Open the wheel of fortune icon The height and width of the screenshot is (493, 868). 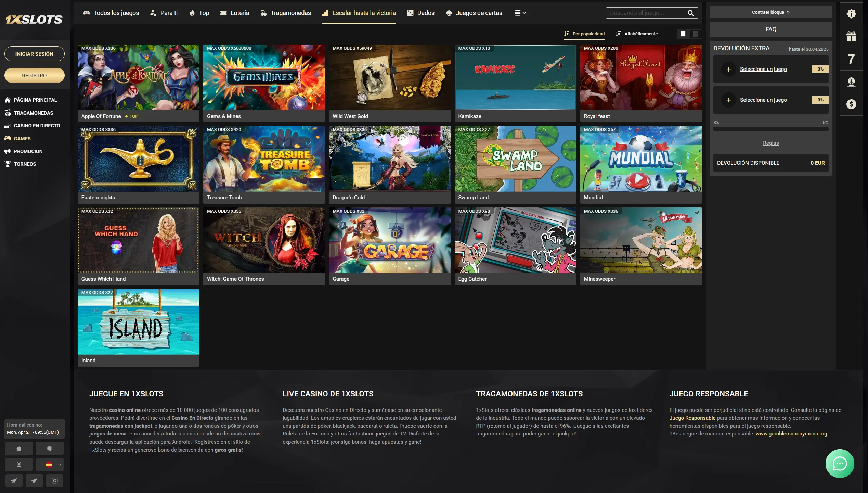coord(851,81)
